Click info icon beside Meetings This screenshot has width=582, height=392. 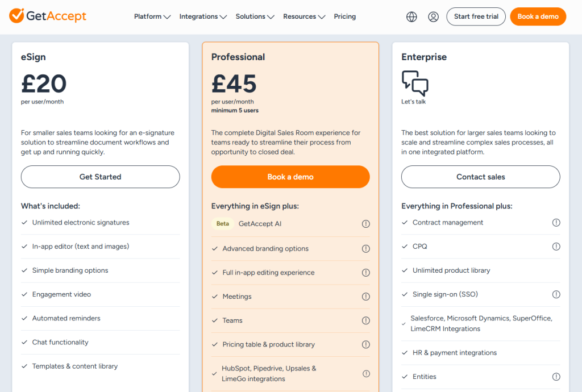click(366, 297)
